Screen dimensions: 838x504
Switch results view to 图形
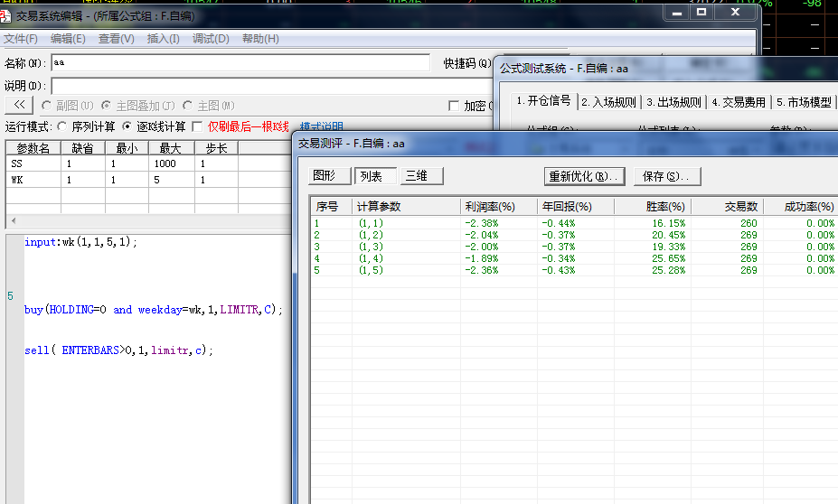(323, 176)
